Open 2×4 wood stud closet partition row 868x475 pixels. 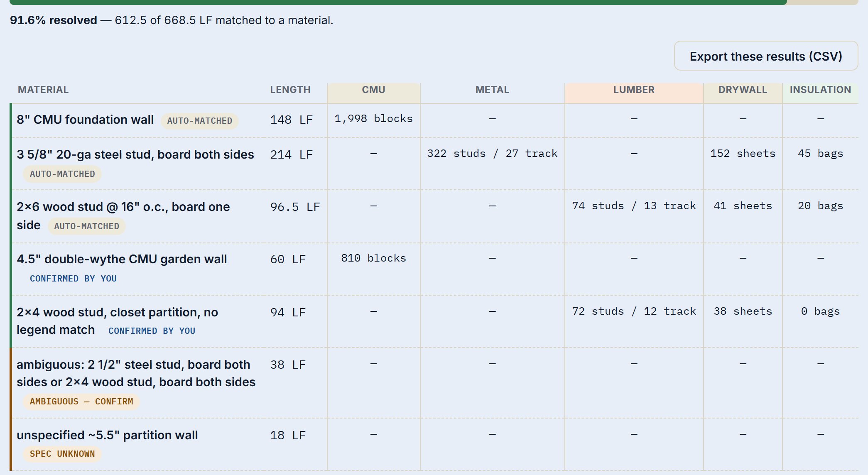[434, 322]
